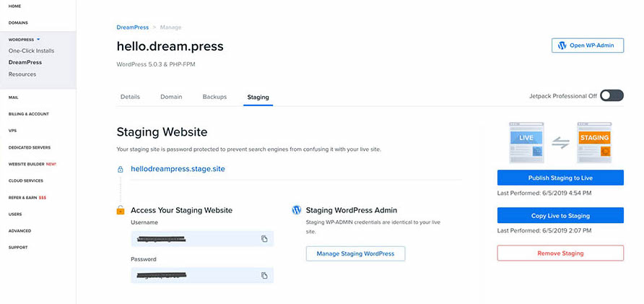644x304 pixels.
Task: Collapse the WordPress sidebar section arrow
Action: [x=38, y=40]
